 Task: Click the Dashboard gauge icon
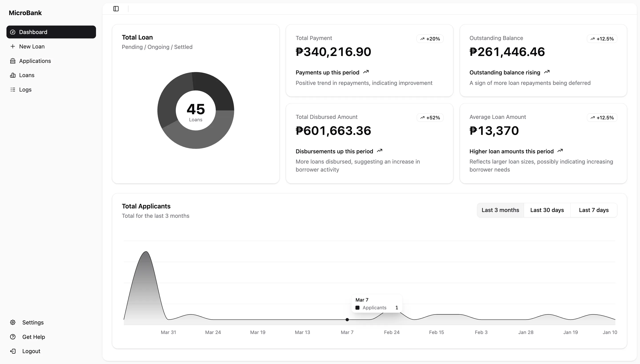pyautogui.click(x=13, y=32)
